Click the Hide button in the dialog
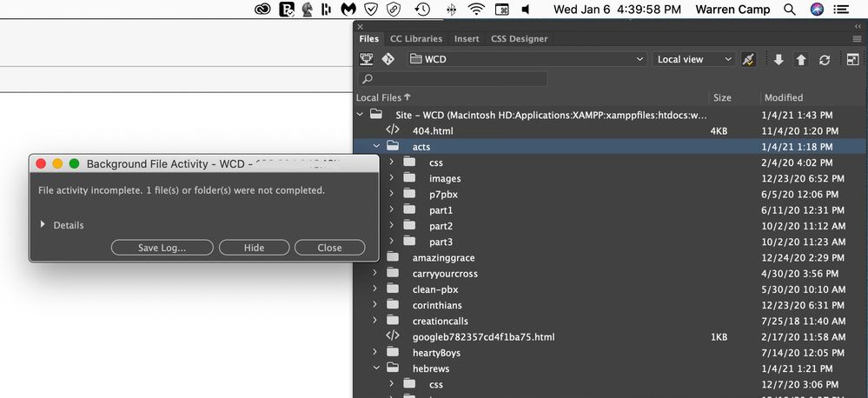 coord(254,248)
